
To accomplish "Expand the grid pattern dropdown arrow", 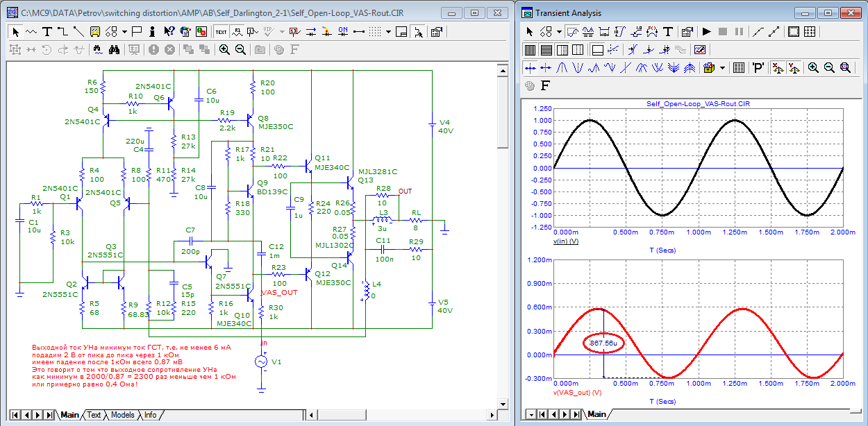I will [x=389, y=31].
